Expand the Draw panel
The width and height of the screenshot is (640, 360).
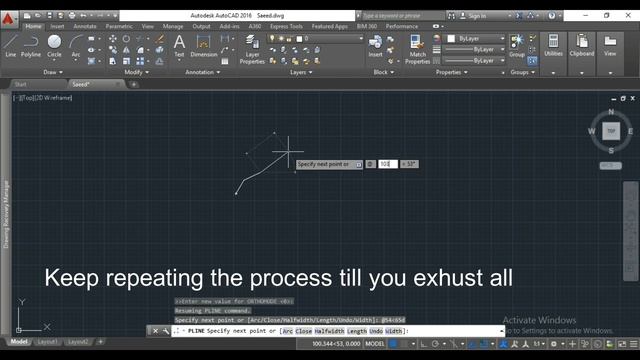[53, 72]
